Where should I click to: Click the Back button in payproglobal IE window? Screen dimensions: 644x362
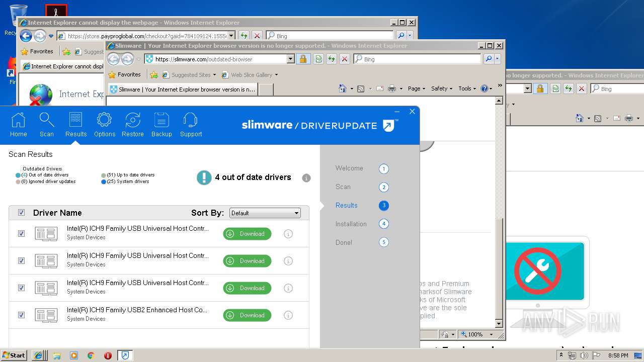(26, 36)
